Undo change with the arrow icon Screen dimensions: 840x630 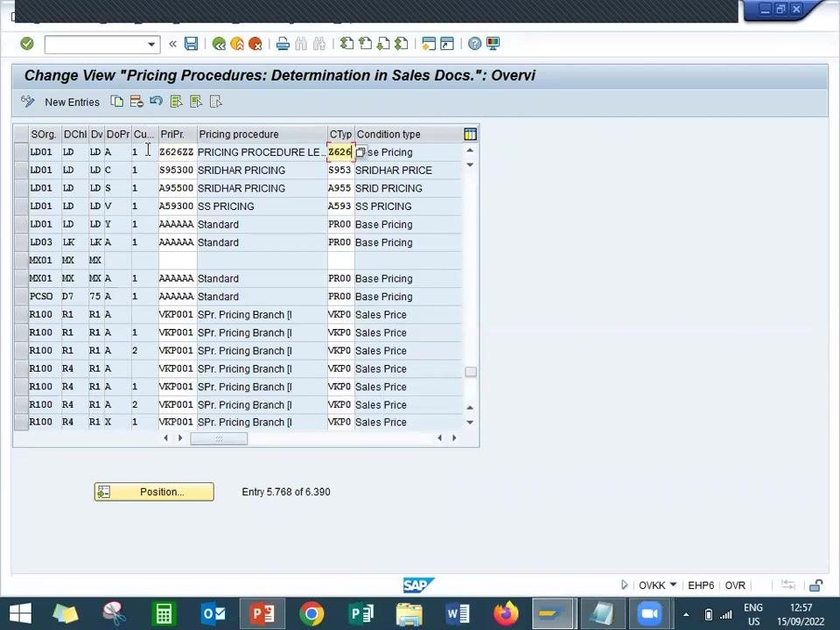click(x=156, y=101)
